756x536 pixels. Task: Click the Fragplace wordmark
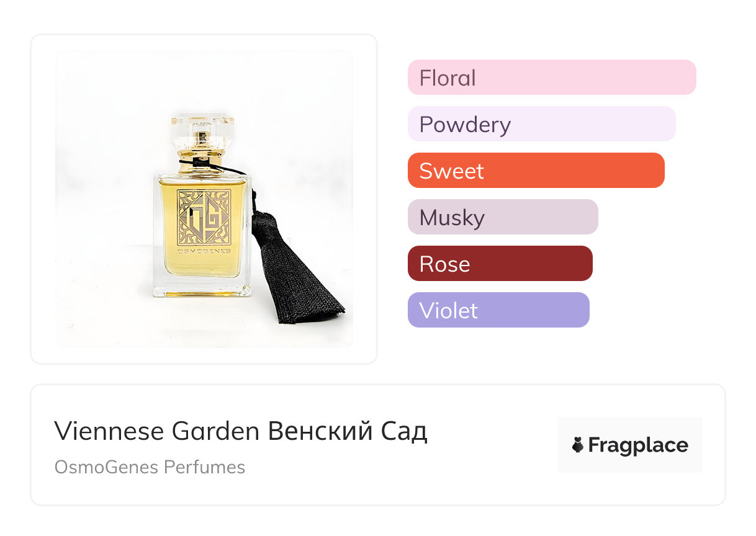[638, 445]
